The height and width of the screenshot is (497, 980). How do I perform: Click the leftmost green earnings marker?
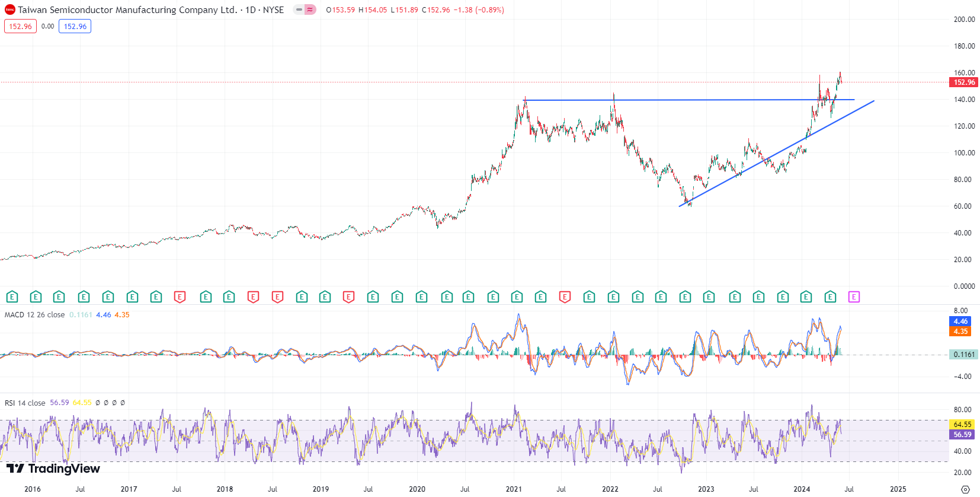point(12,297)
